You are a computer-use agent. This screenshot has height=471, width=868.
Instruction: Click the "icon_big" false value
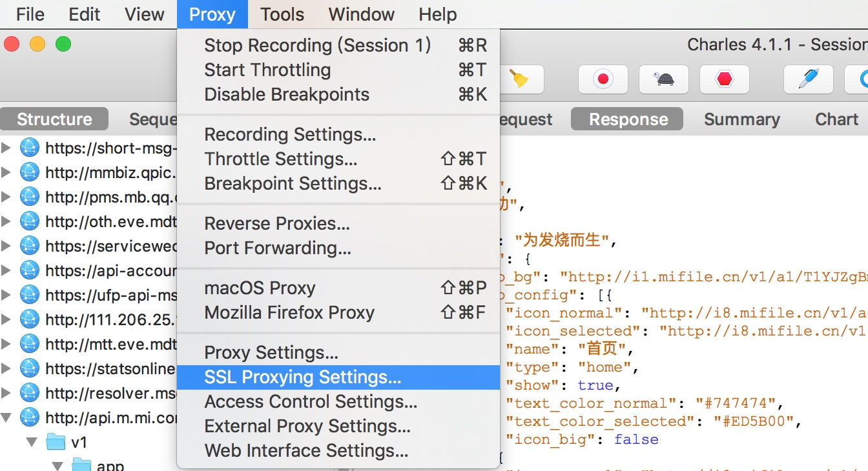636,439
